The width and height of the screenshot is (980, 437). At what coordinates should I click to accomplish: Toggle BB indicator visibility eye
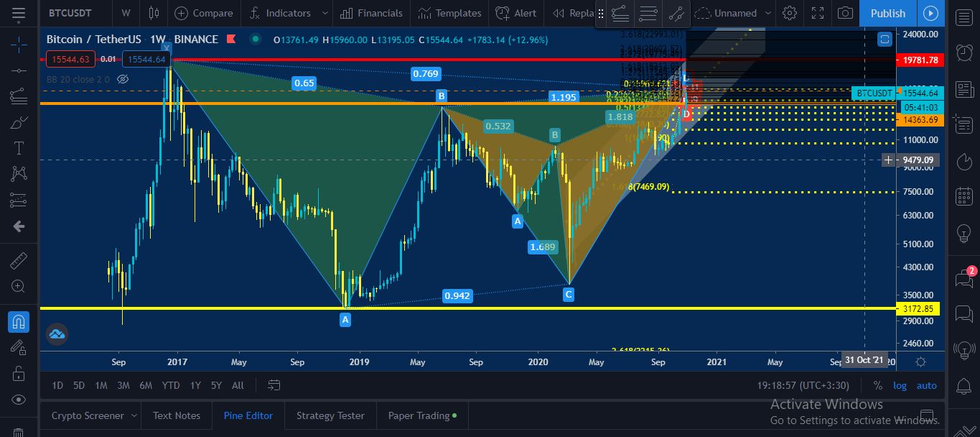pyautogui.click(x=122, y=79)
